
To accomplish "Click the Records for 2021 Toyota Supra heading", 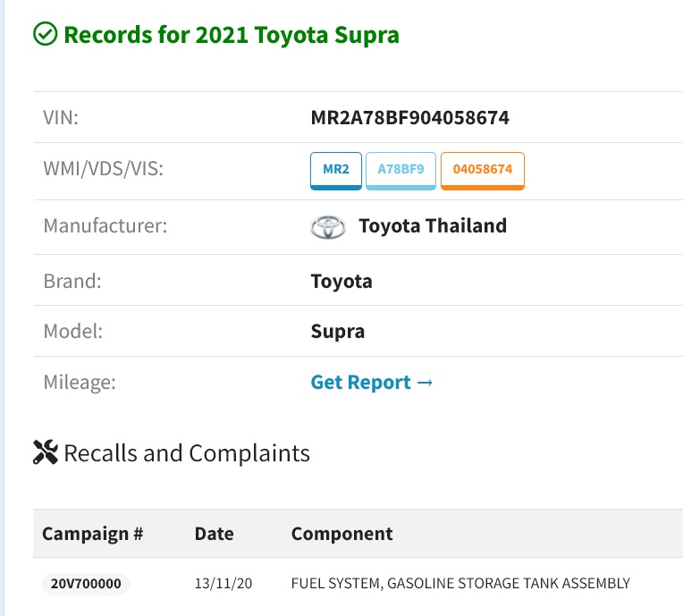I will tap(232, 35).
